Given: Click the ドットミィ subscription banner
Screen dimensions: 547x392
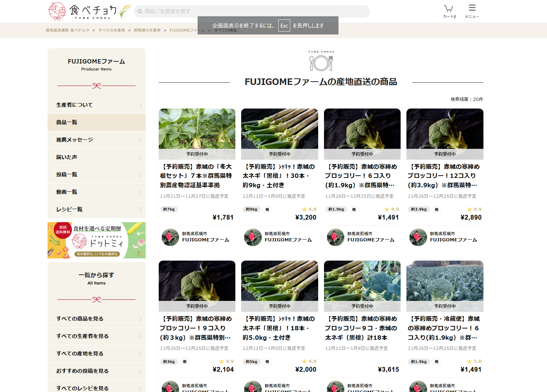Looking at the screenshot, I should [96, 240].
